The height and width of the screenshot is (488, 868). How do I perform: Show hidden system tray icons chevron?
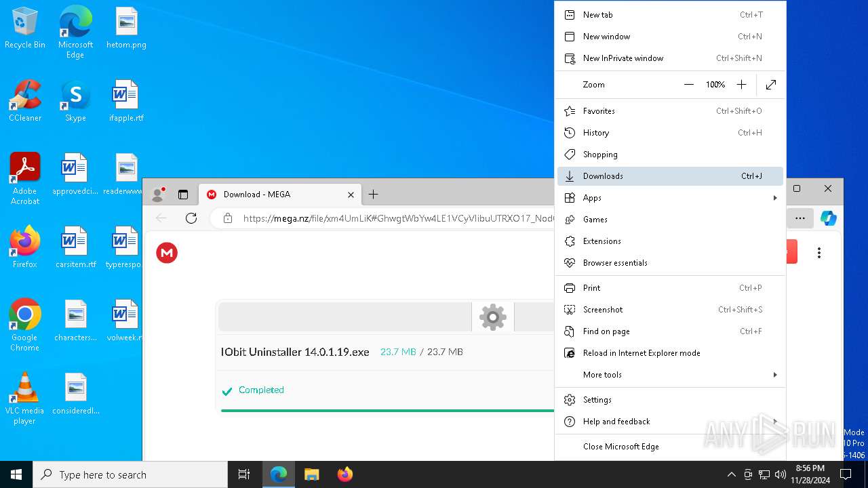pos(731,474)
